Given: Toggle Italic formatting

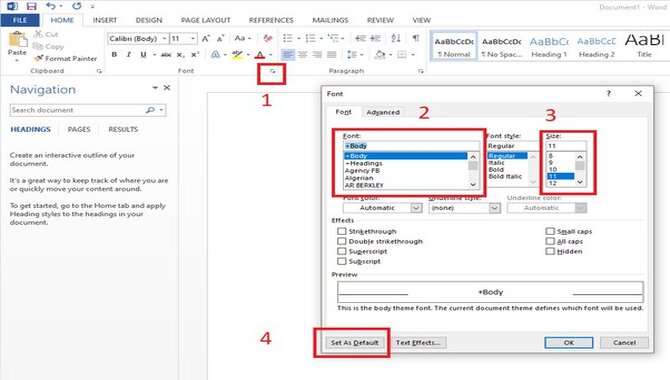Looking at the screenshot, I should [128, 55].
